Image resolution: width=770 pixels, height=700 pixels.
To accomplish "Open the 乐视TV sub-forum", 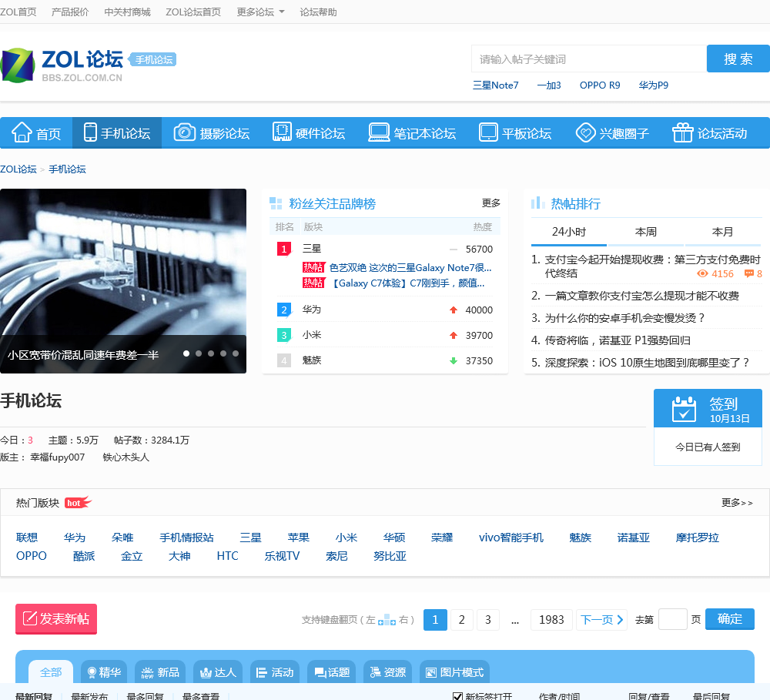I will 282,556.
